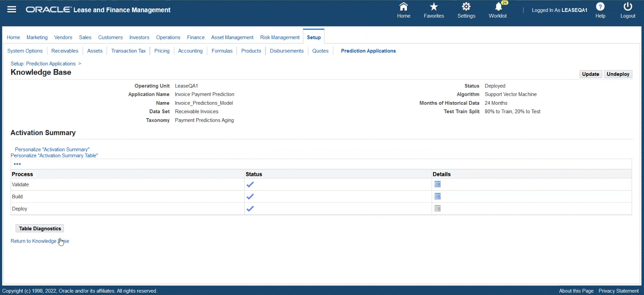Open the Disbursements subtab

point(287,51)
